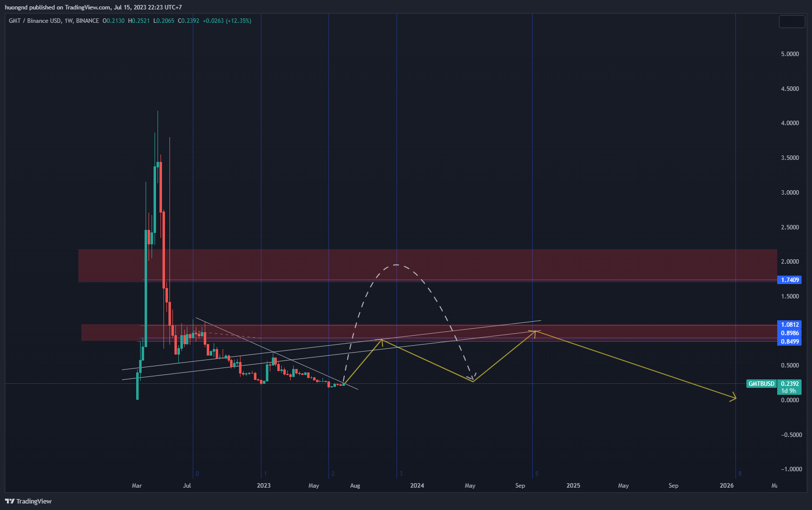The height and width of the screenshot is (510, 812).
Task: Click the May label right after 2024
Action: [470, 486]
